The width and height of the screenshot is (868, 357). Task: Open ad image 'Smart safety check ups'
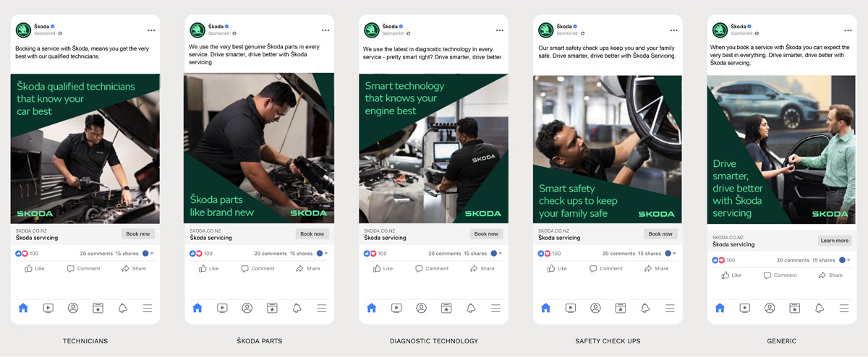click(x=608, y=150)
